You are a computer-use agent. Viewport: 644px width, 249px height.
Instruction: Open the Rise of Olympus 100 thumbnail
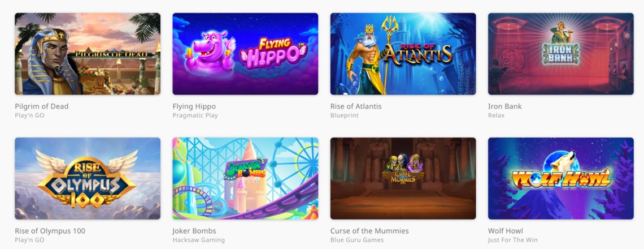[88, 179]
